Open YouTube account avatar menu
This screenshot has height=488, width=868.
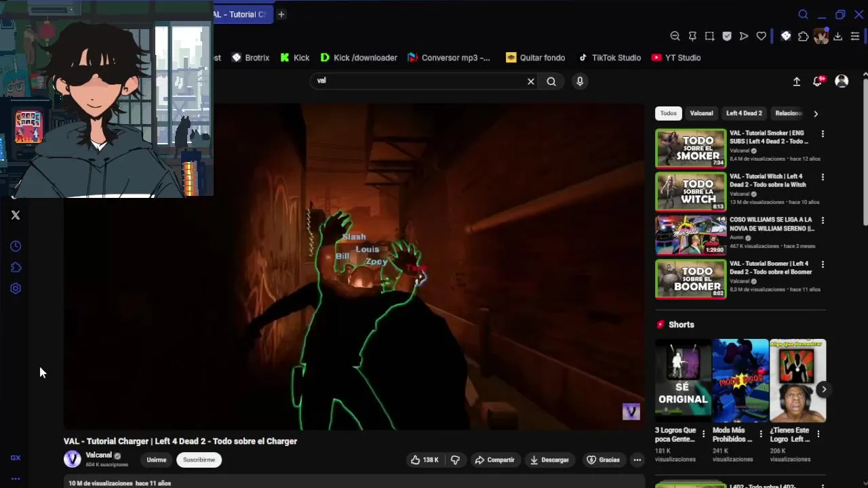point(842,81)
